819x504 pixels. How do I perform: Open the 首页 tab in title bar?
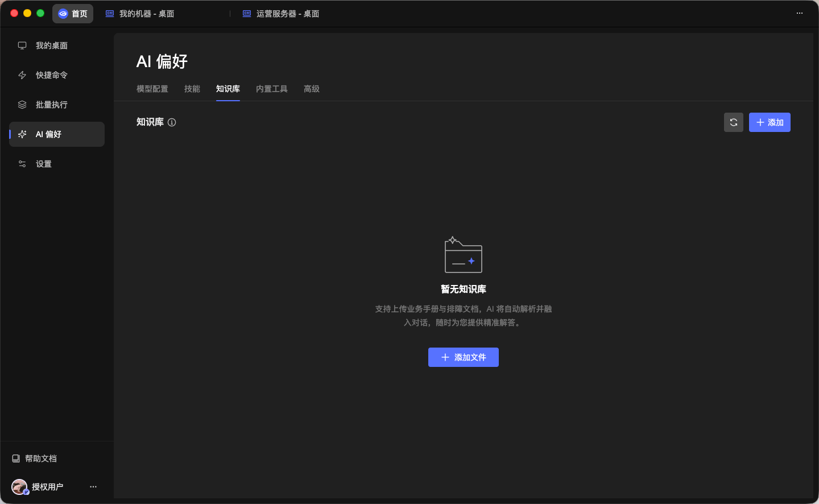[73, 14]
